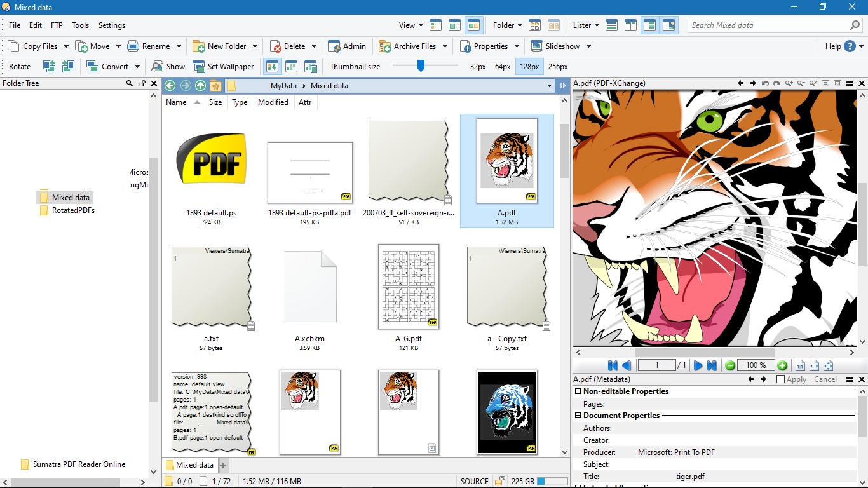Click the green zoom-out minus button
This screenshot has height=488, width=868.
(x=730, y=365)
